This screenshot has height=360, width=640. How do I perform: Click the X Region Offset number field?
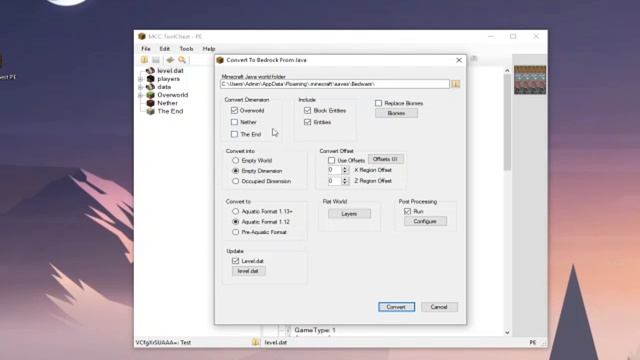[334, 170]
